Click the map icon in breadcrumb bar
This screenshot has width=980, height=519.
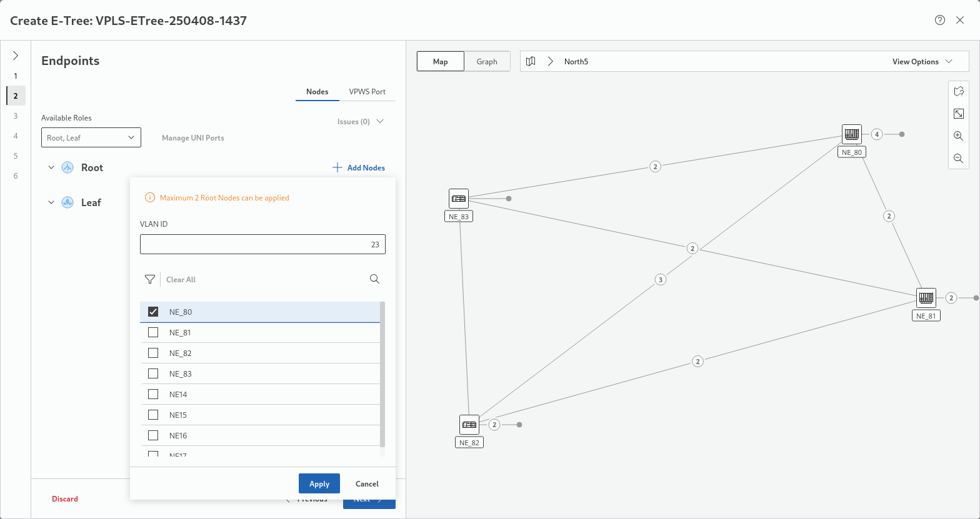(x=531, y=61)
